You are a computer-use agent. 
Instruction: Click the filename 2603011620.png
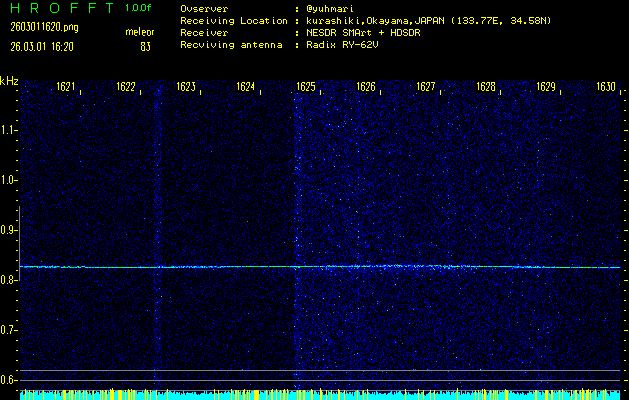pyautogui.click(x=45, y=27)
